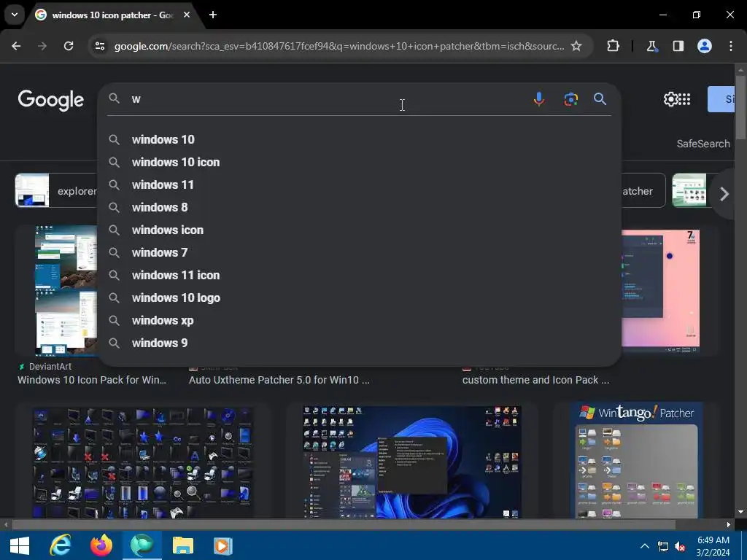Launch Firefox from the taskbar
Screen dimensions: 747x560
(101, 545)
